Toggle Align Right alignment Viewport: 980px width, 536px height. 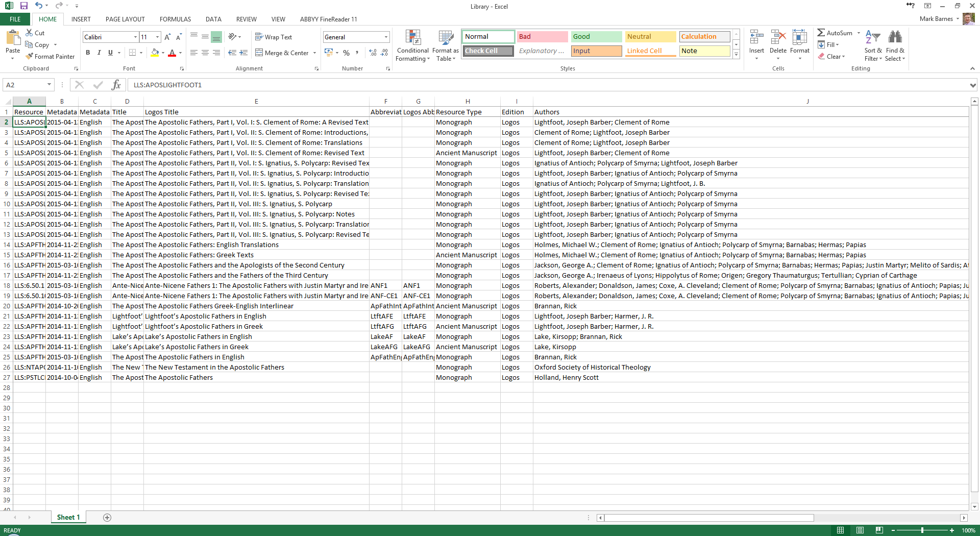(216, 53)
